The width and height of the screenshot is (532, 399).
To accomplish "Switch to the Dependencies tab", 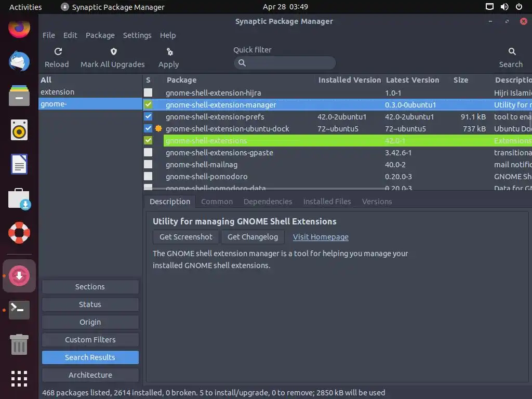I will pos(268,202).
